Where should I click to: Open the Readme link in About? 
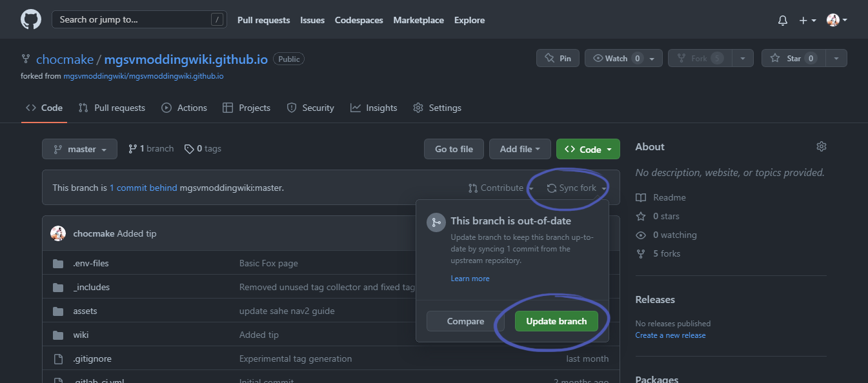tap(661, 197)
